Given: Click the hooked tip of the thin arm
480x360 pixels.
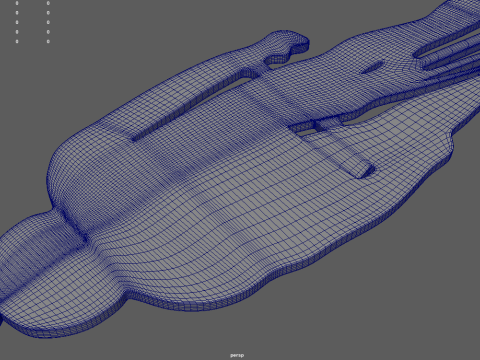Looking at the screenshot, I should pyautogui.click(x=296, y=44).
